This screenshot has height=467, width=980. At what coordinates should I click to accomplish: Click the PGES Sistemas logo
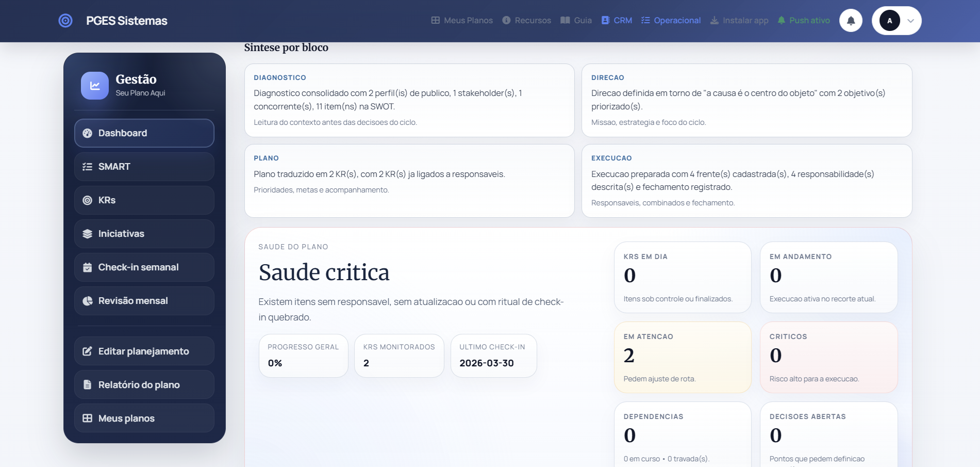65,20
